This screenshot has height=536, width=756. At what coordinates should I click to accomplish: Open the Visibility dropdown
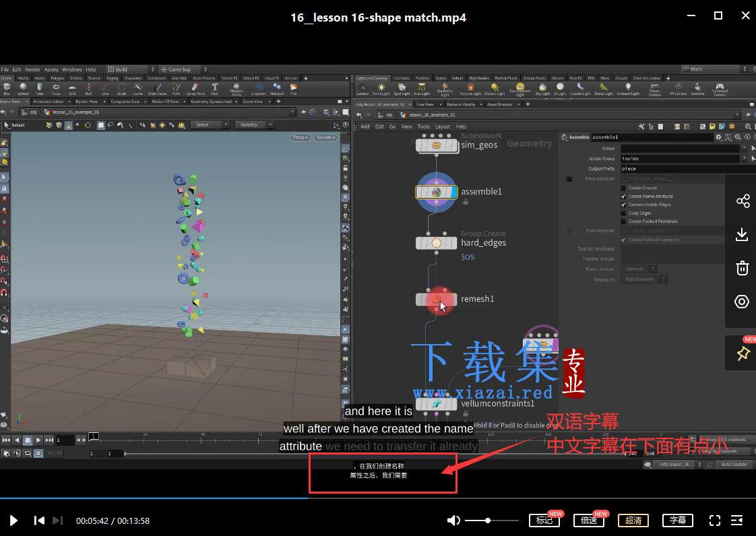253,125
